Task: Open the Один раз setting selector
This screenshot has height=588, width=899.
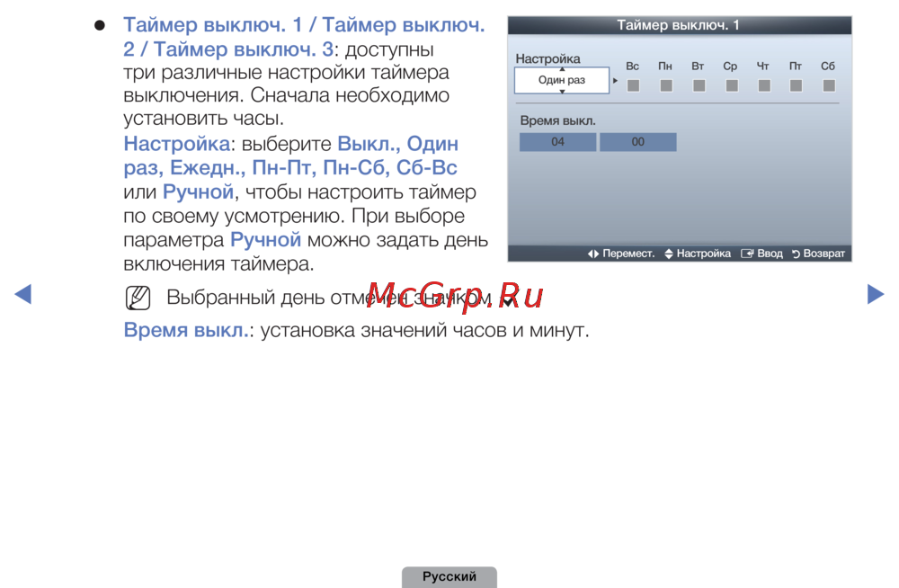Action: [561, 81]
